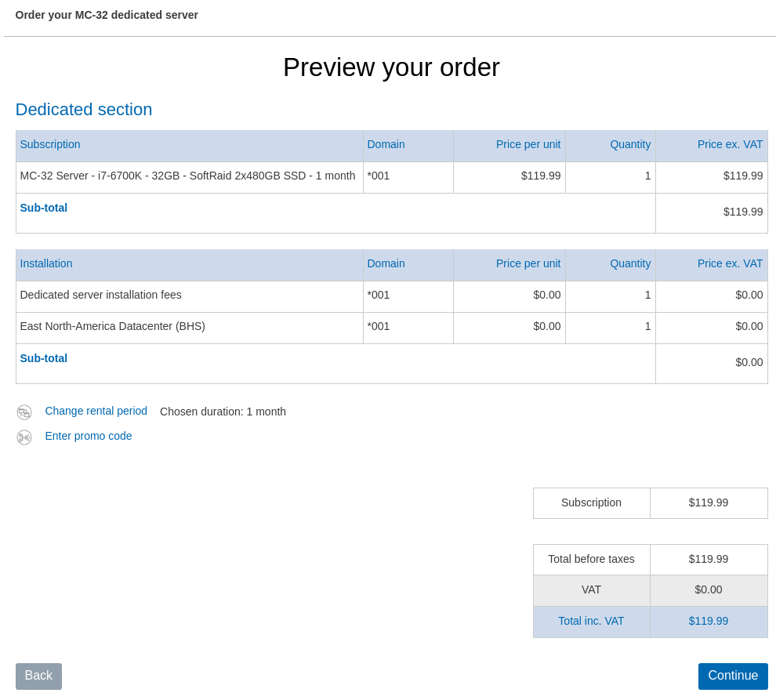
Task: Open the Enter promo code link
Action: point(89,436)
